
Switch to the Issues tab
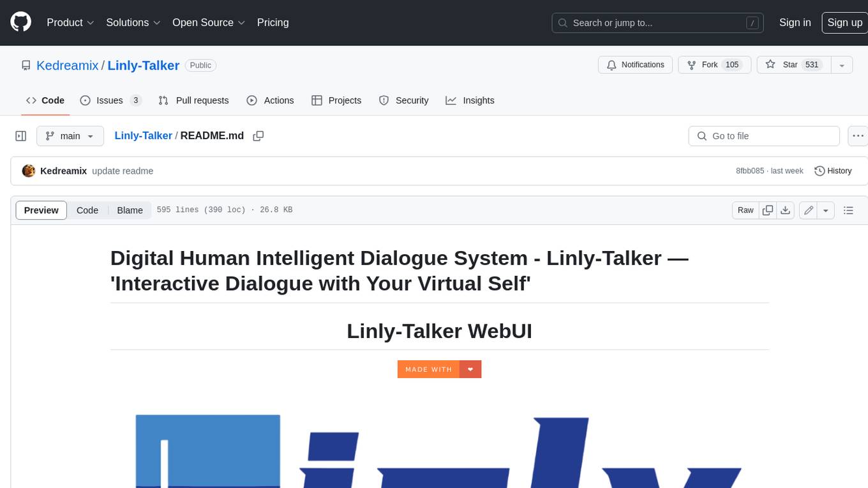pyautogui.click(x=110, y=100)
